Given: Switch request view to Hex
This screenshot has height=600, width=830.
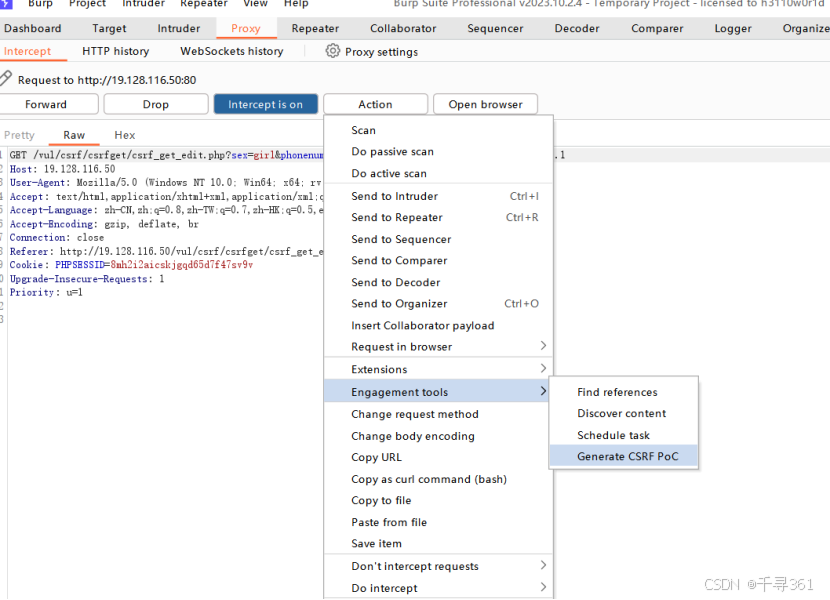Looking at the screenshot, I should click(x=125, y=135).
